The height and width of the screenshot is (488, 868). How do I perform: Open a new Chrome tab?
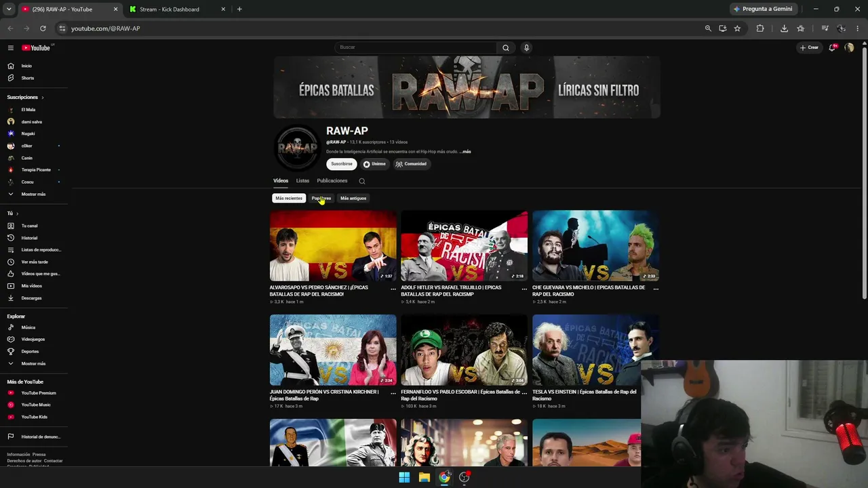239,9
